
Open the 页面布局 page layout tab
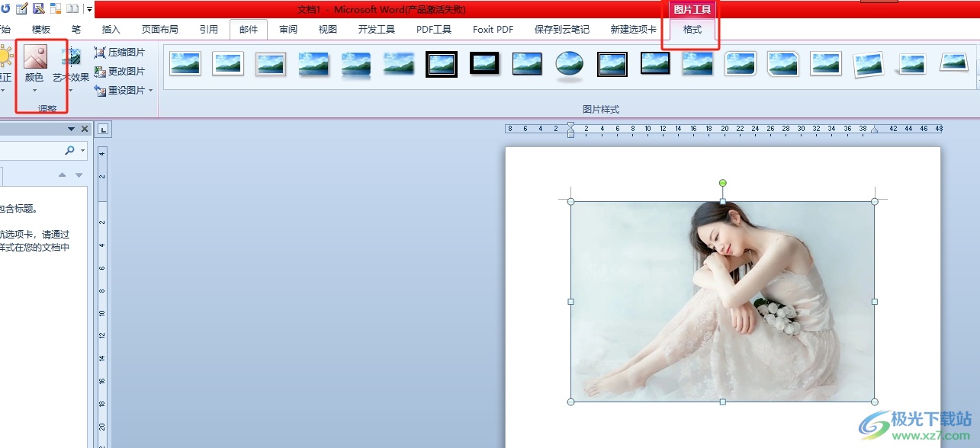click(160, 30)
